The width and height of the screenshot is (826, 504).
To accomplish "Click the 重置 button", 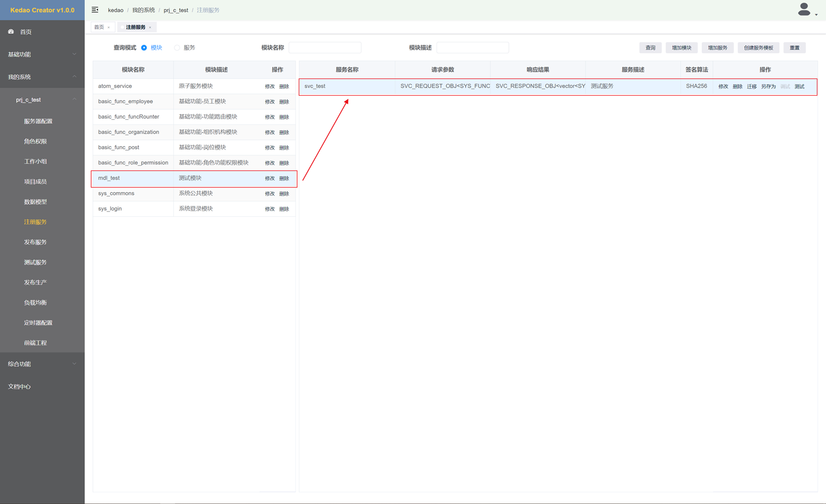I will point(794,48).
